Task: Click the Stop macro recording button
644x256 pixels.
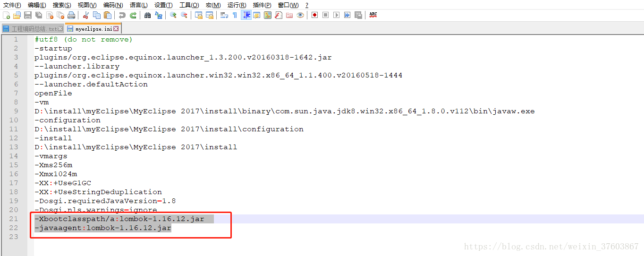Action: pos(325,15)
